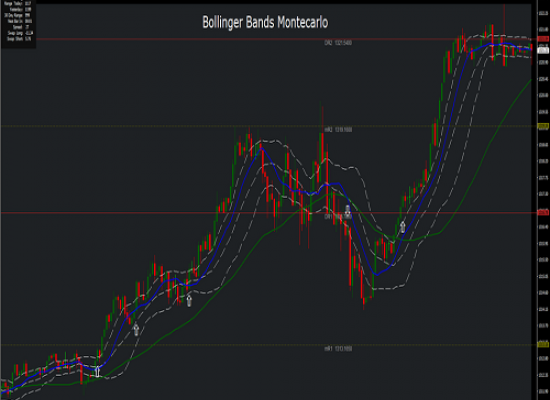Click the green moving average line's right end
550x400 pixels.
coord(530,80)
